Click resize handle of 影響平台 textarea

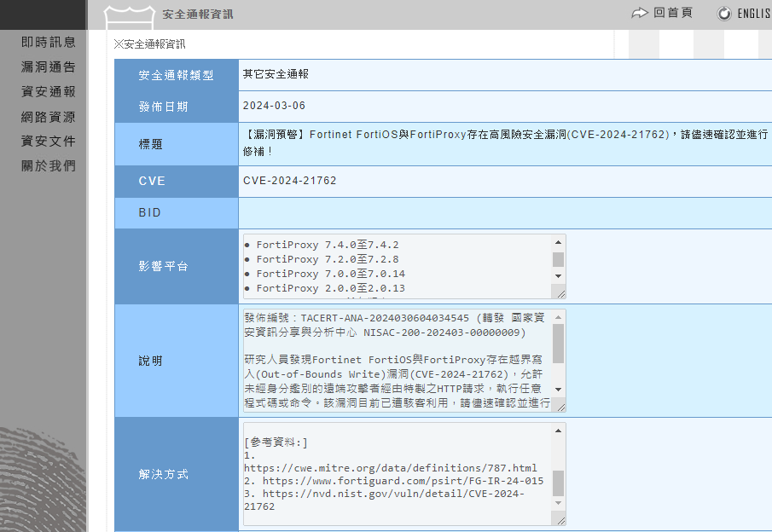coord(560,294)
